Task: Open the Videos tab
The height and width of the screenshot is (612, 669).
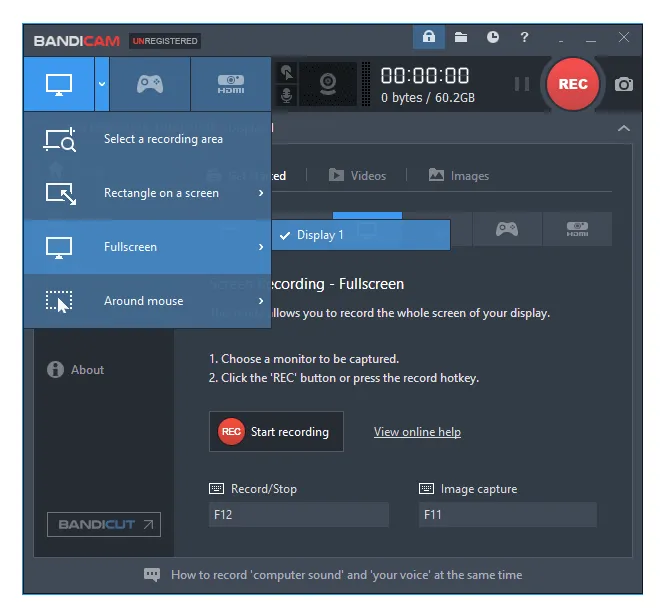Action: tap(357, 175)
